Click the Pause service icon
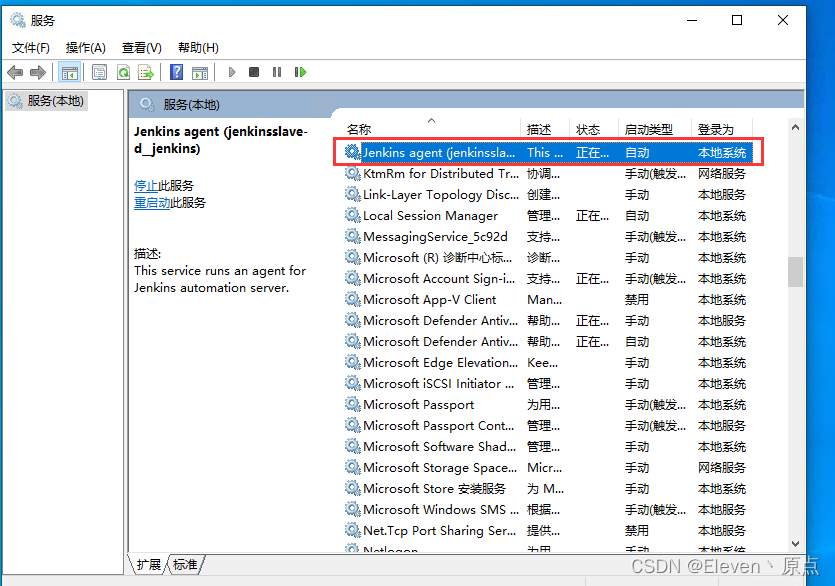Screen dimensions: 835x586 pyautogui.click(x=277, y=72)
